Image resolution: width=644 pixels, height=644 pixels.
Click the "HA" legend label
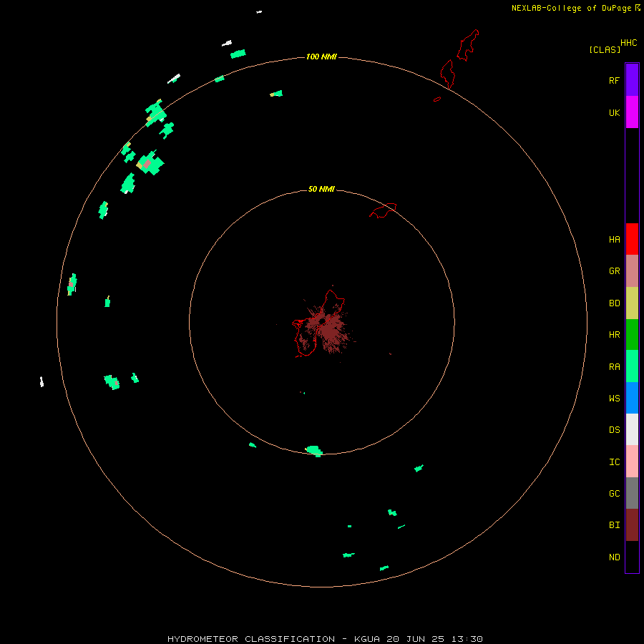(615, 240)
